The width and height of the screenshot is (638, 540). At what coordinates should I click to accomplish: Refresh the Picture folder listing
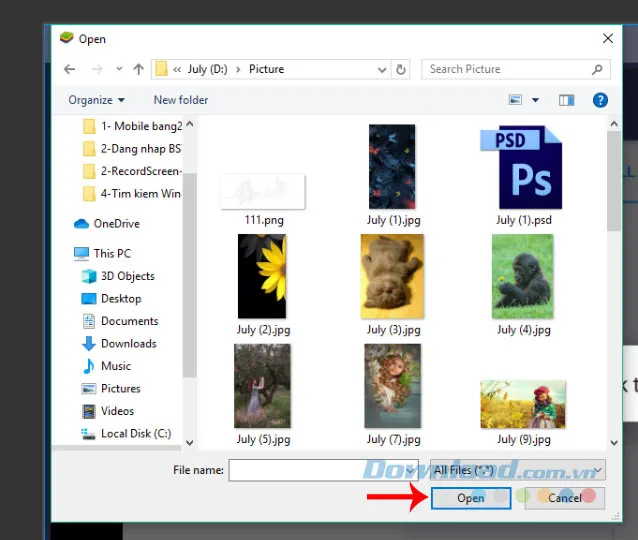pos(401,69)
